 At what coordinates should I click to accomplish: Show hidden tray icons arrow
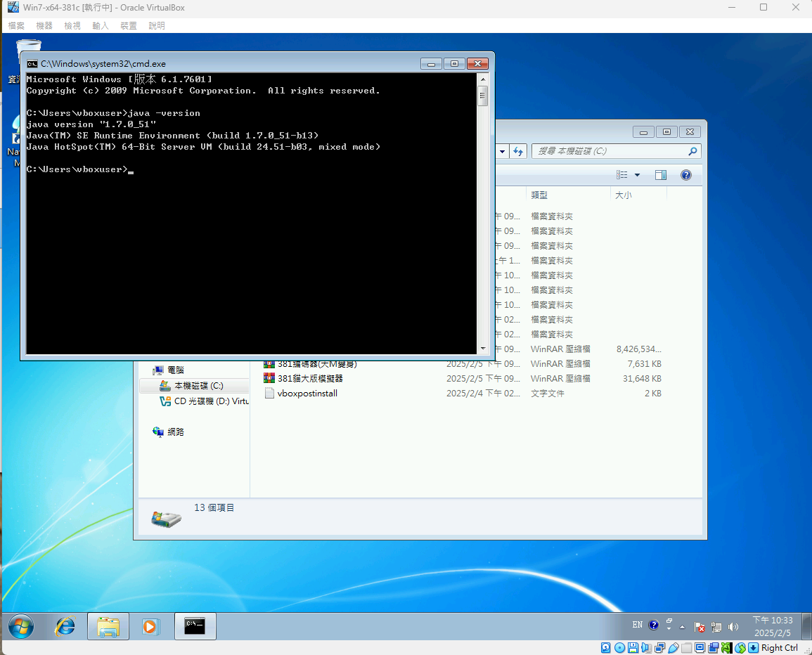coord(682,627)
